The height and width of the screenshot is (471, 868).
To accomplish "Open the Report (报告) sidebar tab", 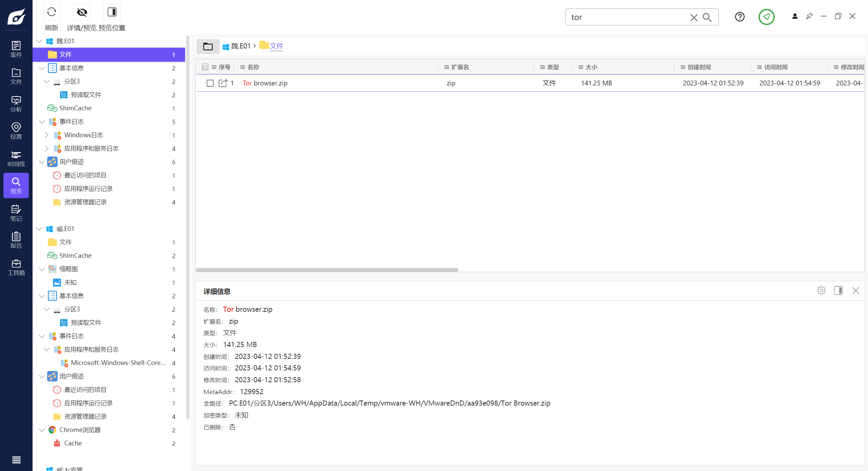I will tap(16, 240).
